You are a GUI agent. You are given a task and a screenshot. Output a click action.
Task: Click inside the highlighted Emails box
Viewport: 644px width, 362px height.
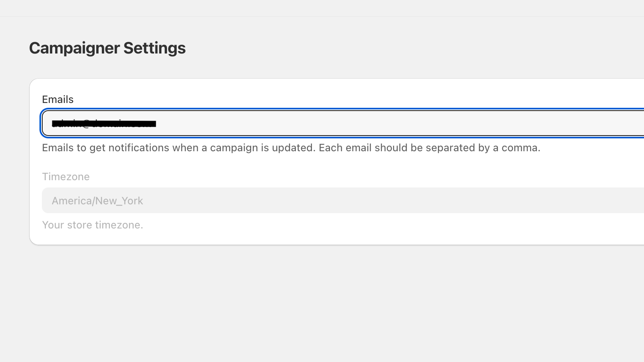click(282, 123)
